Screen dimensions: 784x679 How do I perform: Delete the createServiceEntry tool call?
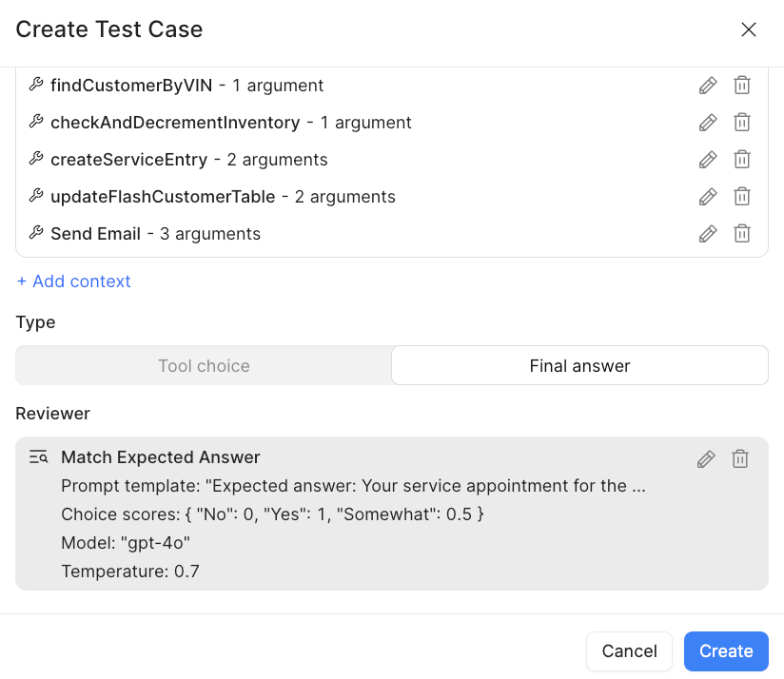(x=742, y=160)
